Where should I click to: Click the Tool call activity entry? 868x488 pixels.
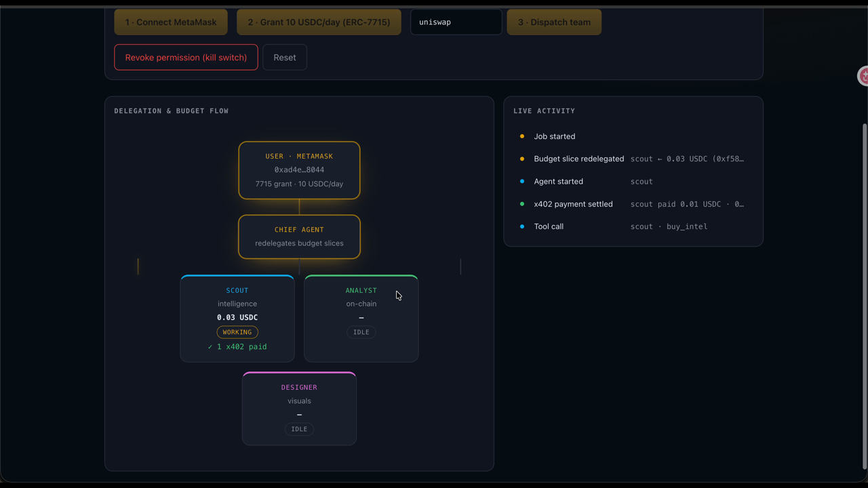633,226
